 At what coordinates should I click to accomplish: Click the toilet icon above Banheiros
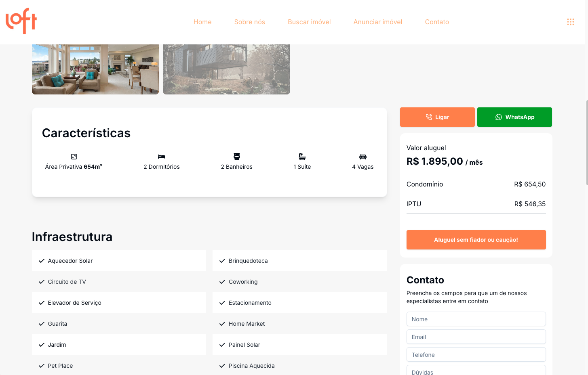237,157
